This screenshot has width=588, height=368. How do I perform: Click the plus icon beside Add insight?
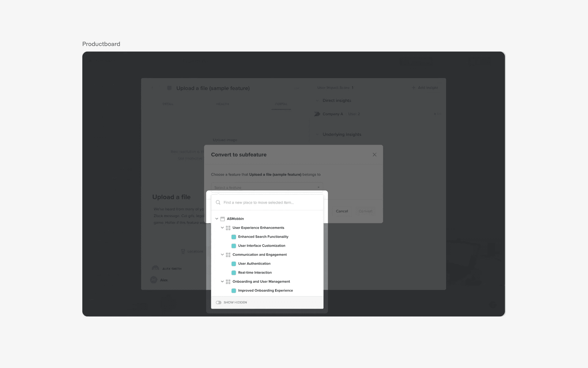point(414,88)
